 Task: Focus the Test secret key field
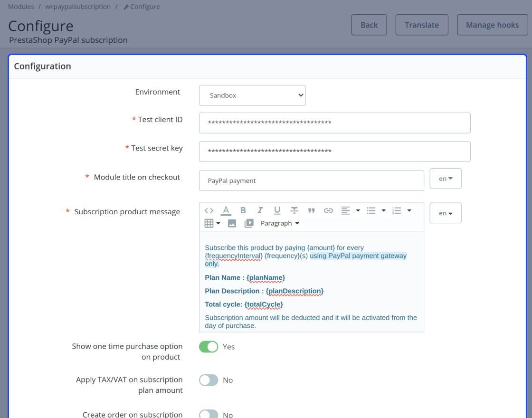tap(334, 152)
